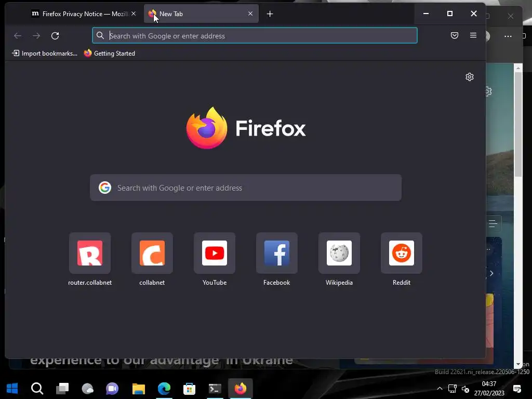Open Widgets weather icon on taskbar
Screen dimensions: 532x399
point(87,388)
